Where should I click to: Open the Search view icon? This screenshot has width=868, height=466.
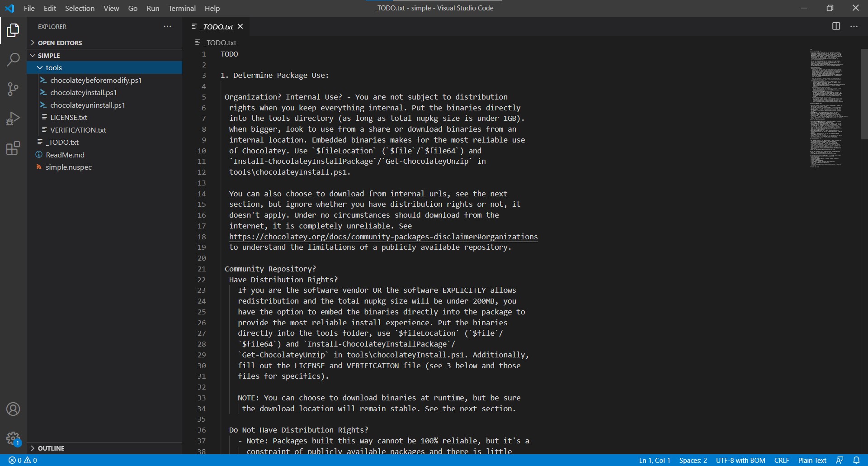13,59
